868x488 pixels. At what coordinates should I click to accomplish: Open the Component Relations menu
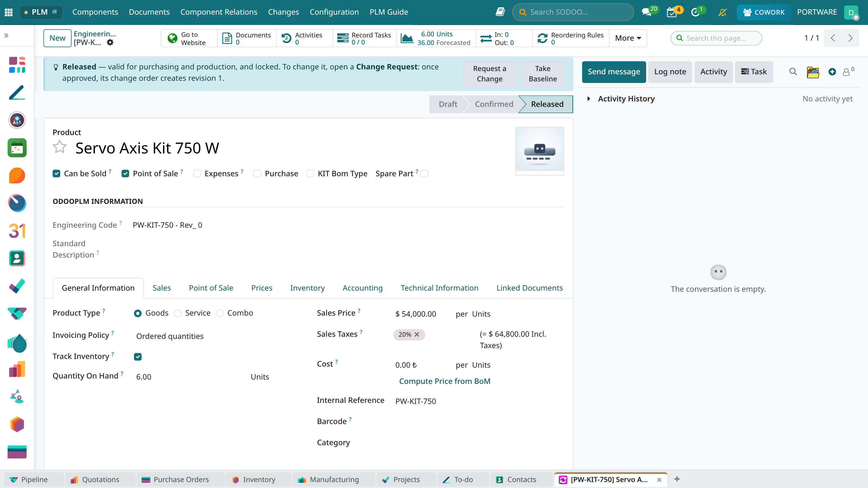[219, 12]
